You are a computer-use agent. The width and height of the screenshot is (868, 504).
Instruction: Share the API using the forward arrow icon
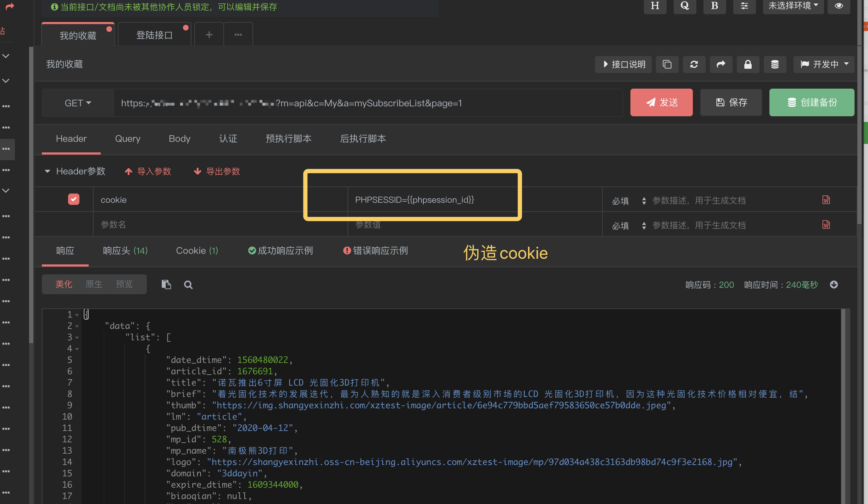(x=721, y=65)
